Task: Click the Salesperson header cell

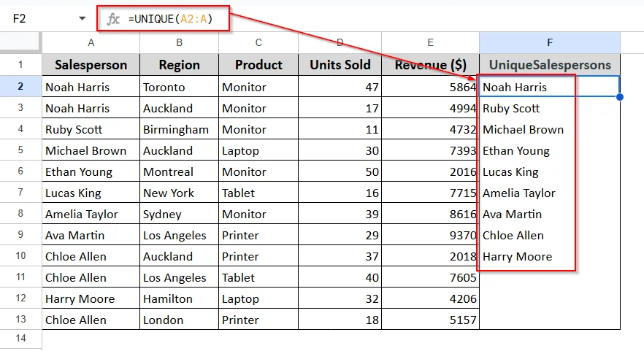Action: (91, 65)
